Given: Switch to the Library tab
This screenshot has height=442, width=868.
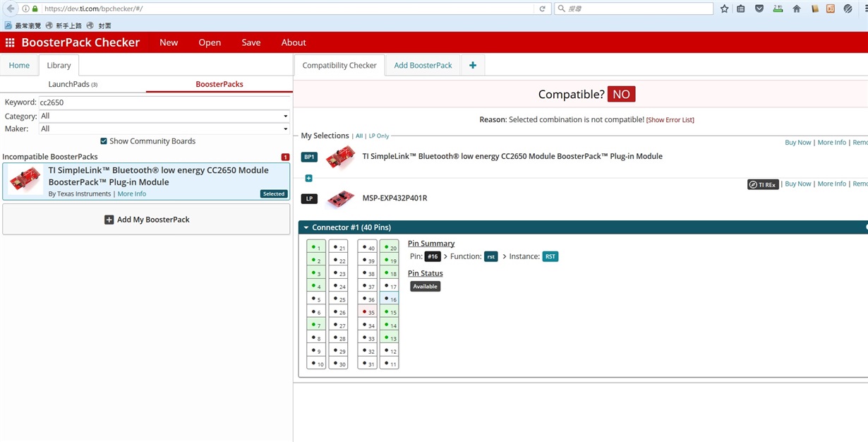Looking at the screenshot, I should pyautogui.click(x=59, y=65).
